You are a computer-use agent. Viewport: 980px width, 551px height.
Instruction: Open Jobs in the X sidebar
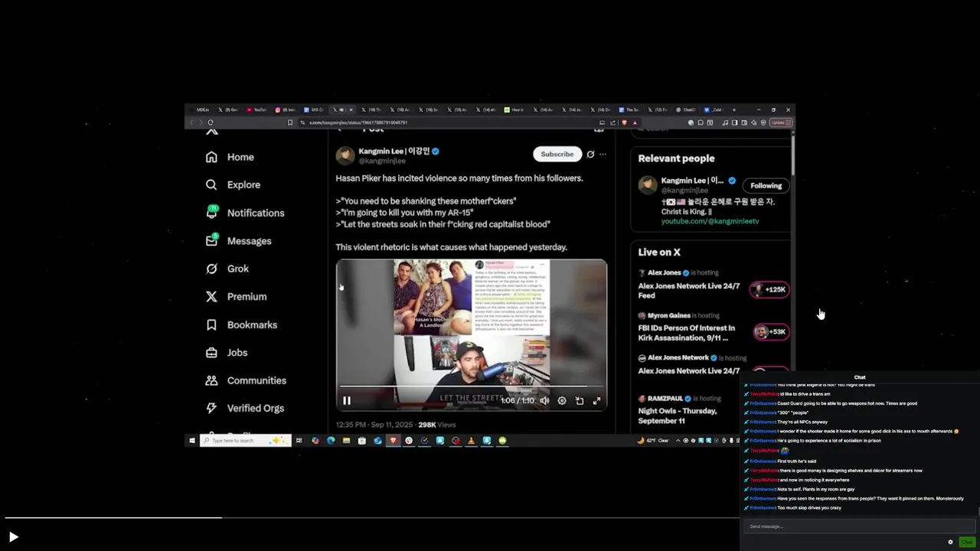tap(227, 353)
